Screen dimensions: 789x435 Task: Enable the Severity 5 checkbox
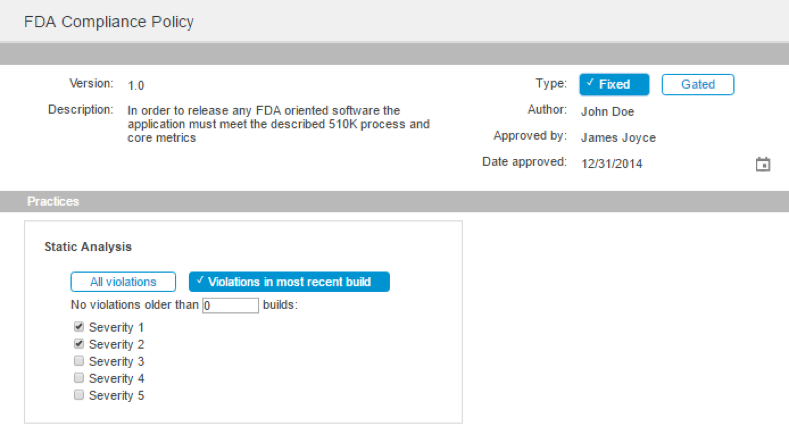[x=79, y=395]
